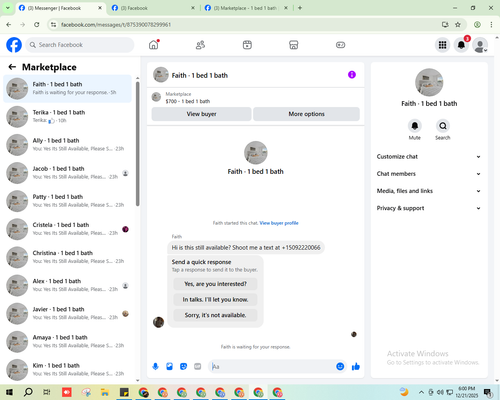The image size is (500, 400).
Task: Open the Facebook menu grid icon
Action: 442,45
